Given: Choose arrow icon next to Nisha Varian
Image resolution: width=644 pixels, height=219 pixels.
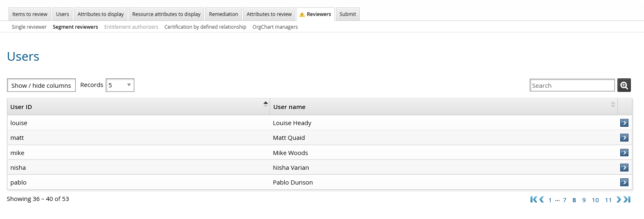Looking at the screenshot, I should [624, 167].
